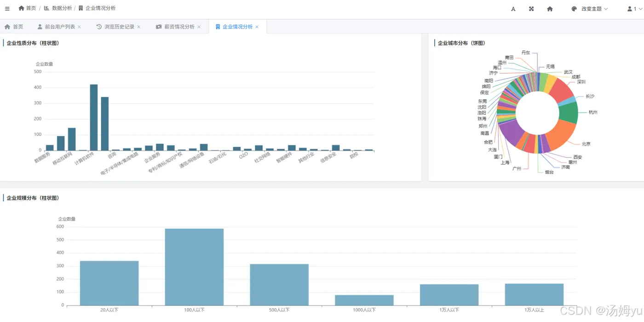Click the palette icon beside 改变主题
This screenshot has height=322, width=644.
[x=574, y=9]
